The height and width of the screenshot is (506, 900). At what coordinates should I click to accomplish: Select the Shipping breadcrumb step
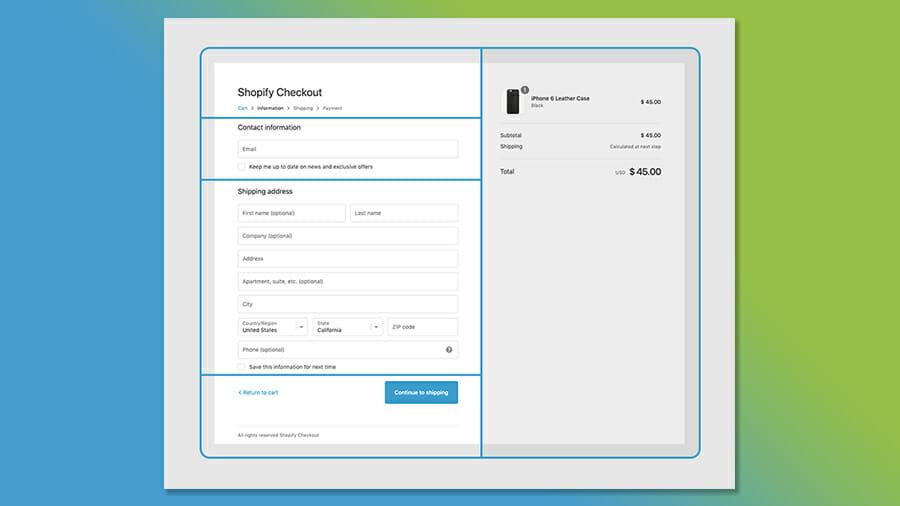pyautogui.click(x=303, y=108)
